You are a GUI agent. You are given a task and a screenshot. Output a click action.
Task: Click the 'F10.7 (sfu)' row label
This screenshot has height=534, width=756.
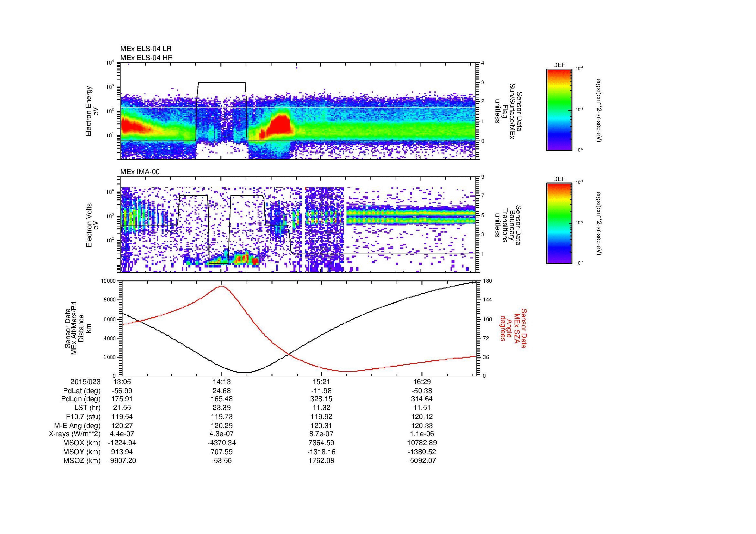pos(83,417)
